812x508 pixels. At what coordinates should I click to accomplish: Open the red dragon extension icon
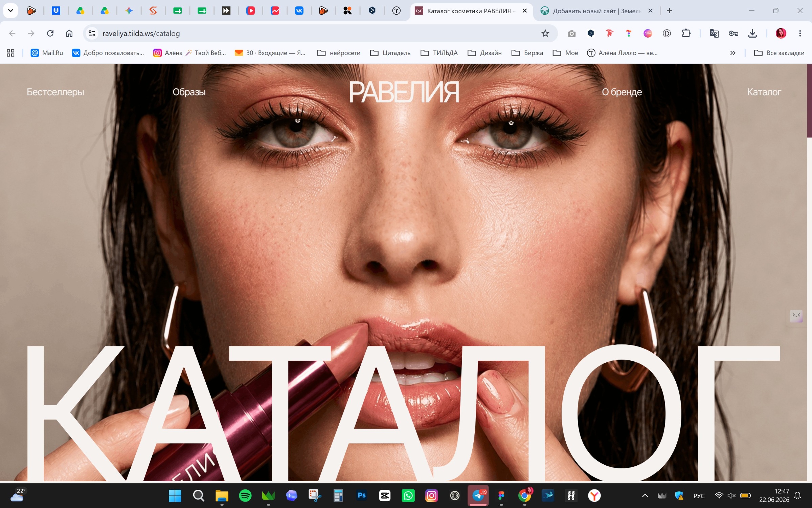point(610,33)
